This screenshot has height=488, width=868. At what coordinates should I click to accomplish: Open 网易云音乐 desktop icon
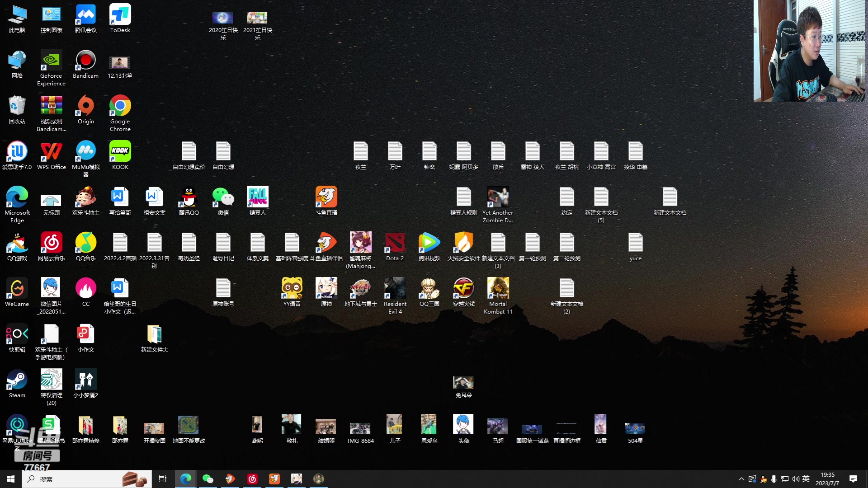[x=52, y=247]
